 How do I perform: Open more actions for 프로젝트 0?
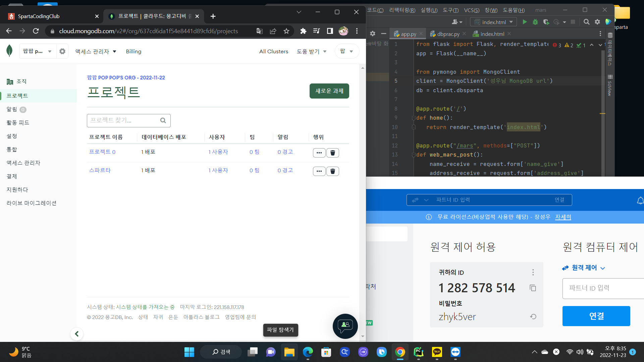319,153
